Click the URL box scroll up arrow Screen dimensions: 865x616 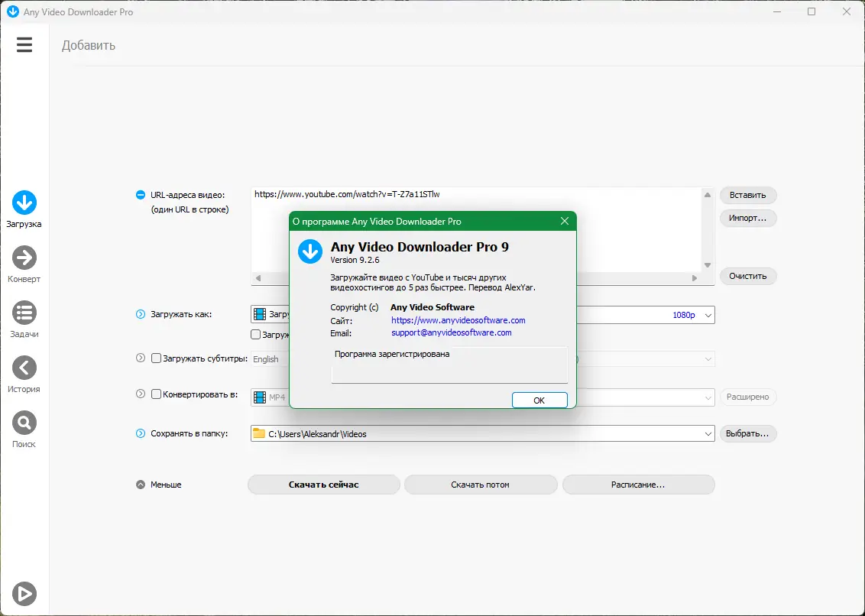coord(708,195)
